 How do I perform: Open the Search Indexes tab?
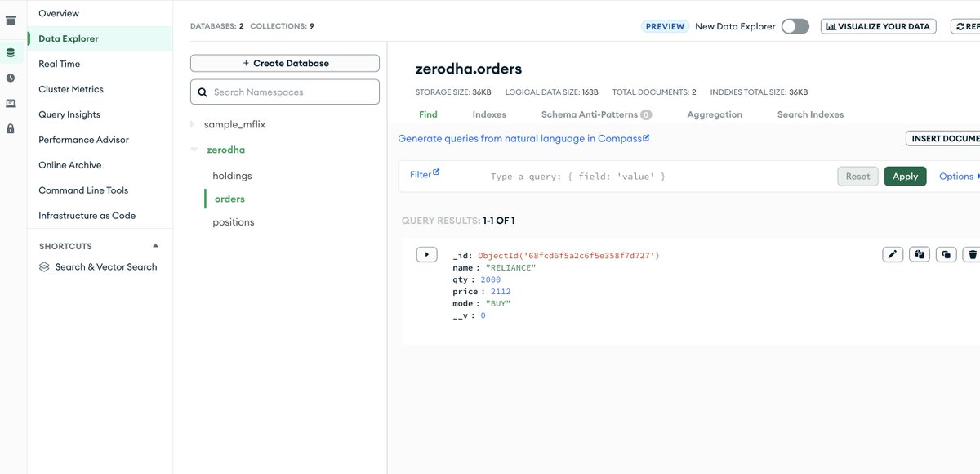tap(810, 114)
